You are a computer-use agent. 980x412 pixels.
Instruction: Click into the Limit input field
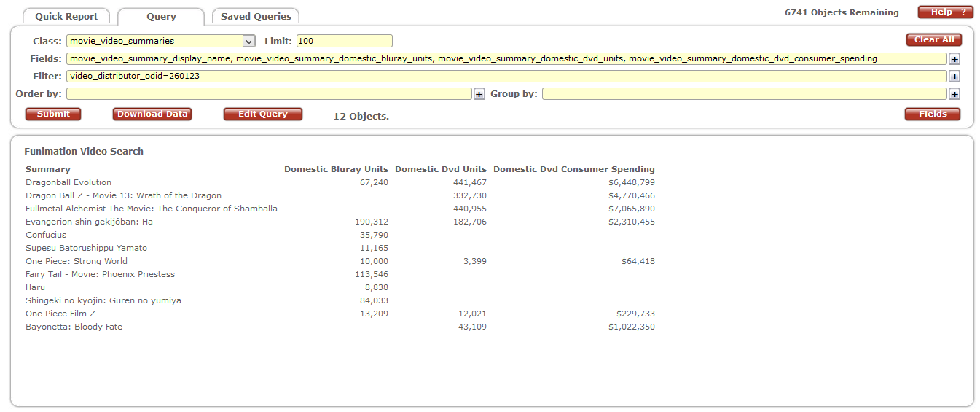(344, 42)
